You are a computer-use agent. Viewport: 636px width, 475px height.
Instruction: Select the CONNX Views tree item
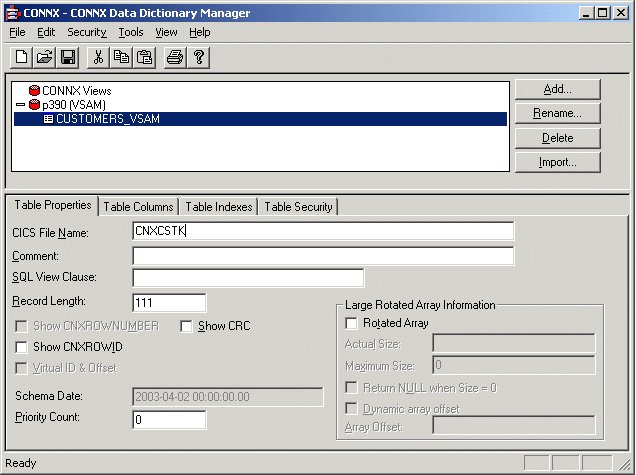77,90
